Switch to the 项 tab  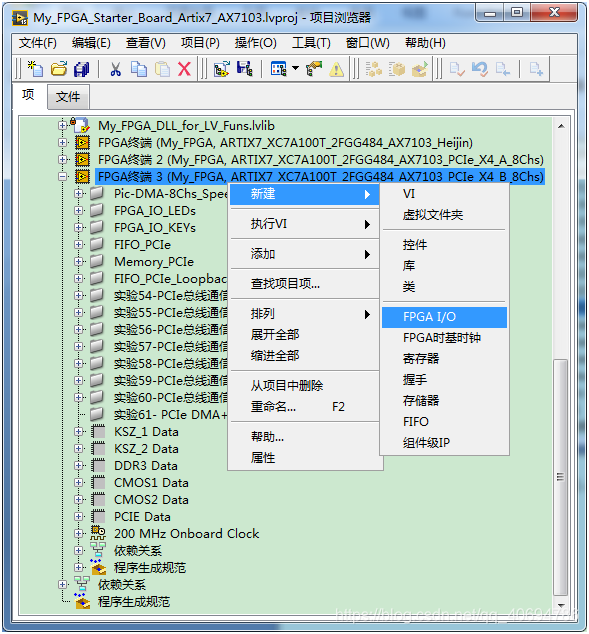coord(28,95)
